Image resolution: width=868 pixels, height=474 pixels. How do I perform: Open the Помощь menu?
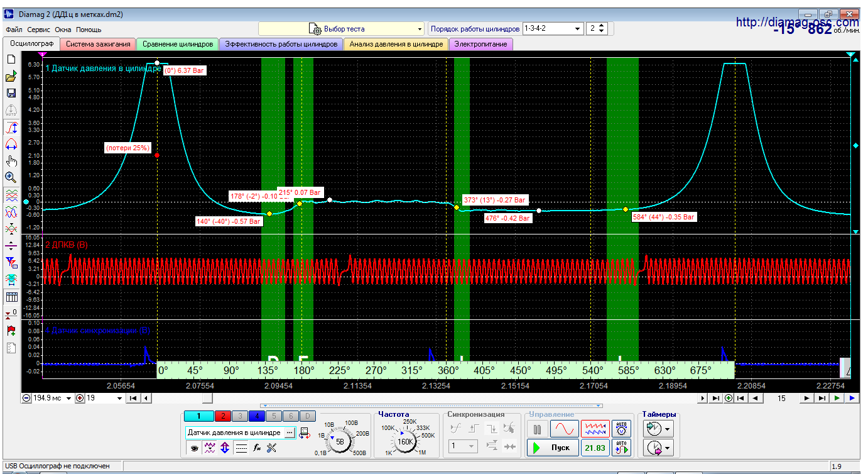(x=89, y=30)
